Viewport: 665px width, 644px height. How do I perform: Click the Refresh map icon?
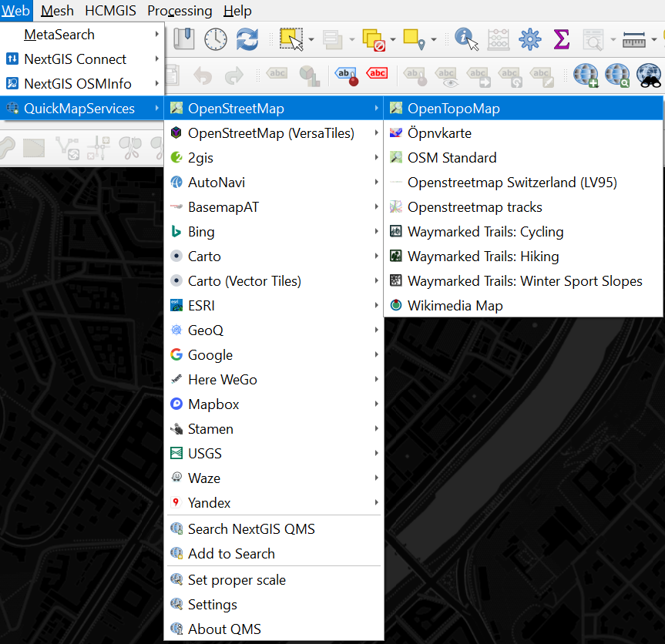pos(247,39)
